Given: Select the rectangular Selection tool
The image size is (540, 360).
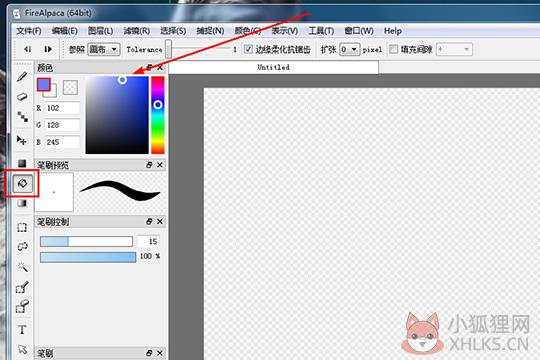Looking at the screenshot, I should 22,227.
